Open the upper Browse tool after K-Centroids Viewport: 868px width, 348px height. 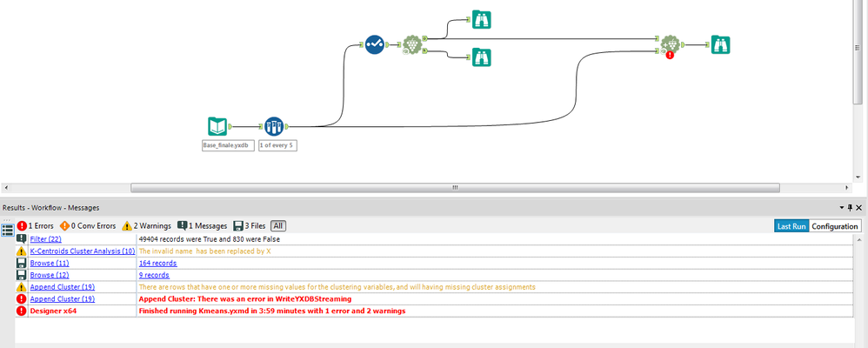[x=482, y=20]
